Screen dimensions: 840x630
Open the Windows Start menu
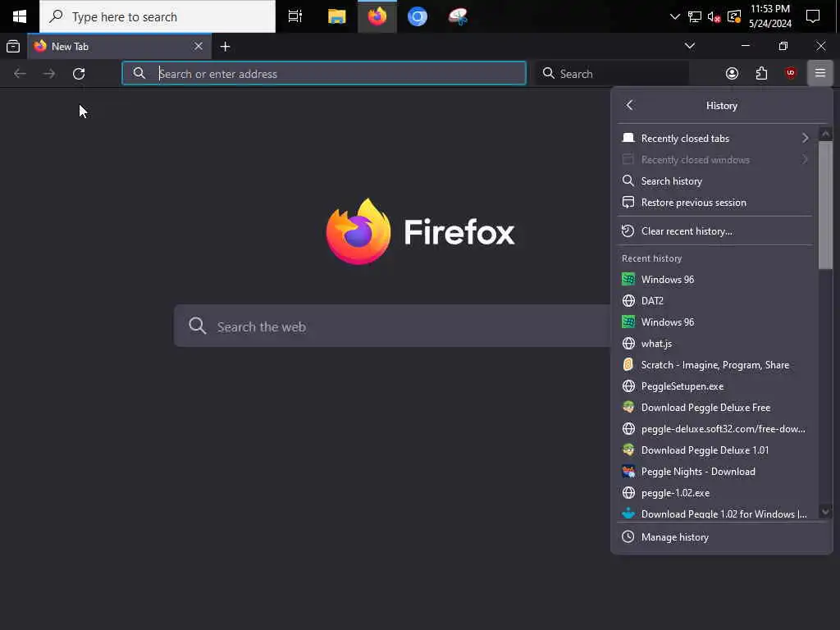point(20,16)
